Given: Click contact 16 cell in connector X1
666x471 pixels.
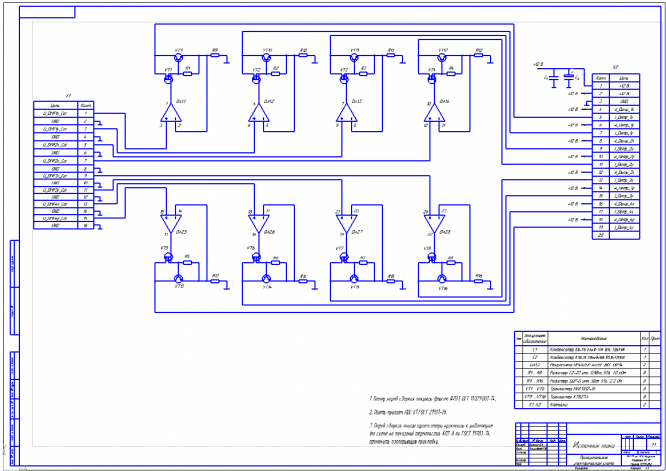Looking at the screenshot, I should (85, 226).
